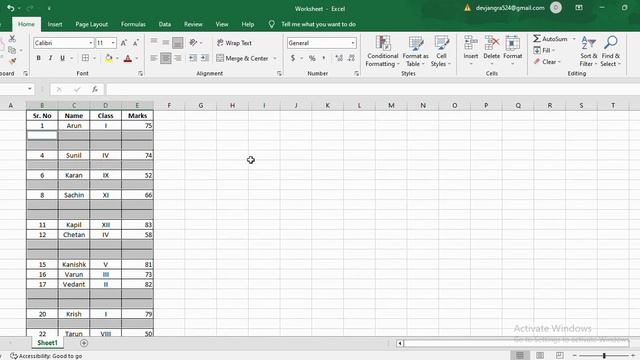The height and width of the screenshot is (360, 640).
Task: Click Tell me what you want to do
Action: [318, 24]
